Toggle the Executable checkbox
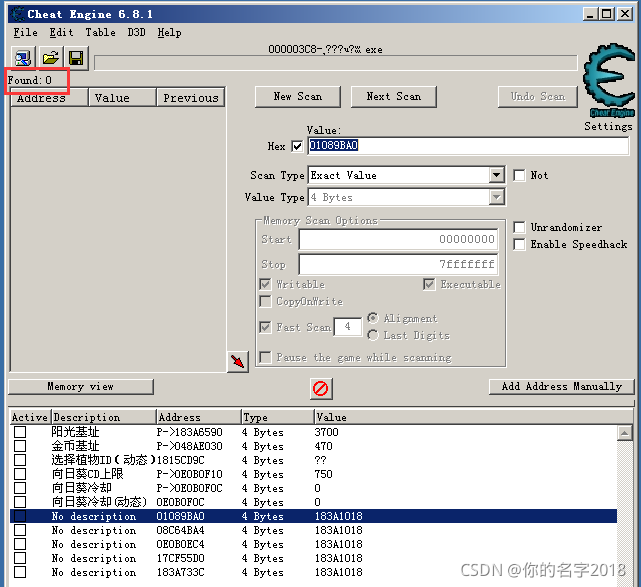The height and width of the screenshot is (587, 641). 429,284
